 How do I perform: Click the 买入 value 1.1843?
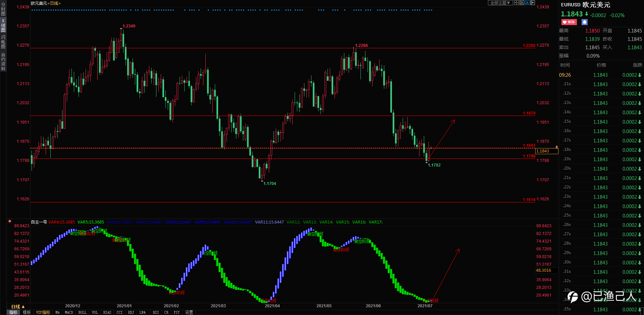tap(635, 48)
